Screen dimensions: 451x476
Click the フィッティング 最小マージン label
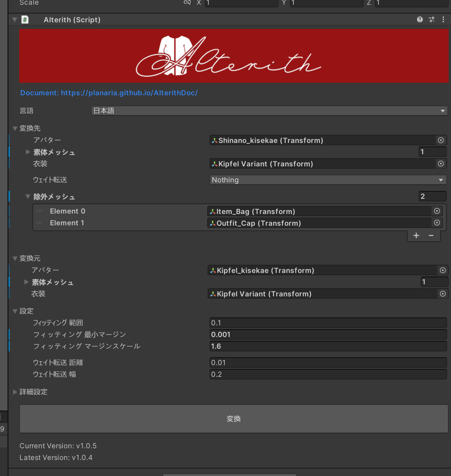[80, 335]
